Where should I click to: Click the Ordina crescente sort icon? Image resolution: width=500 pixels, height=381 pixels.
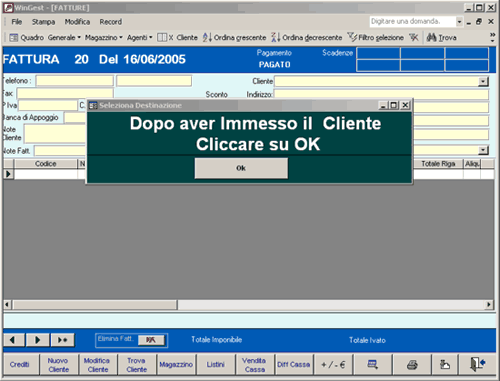207,37
